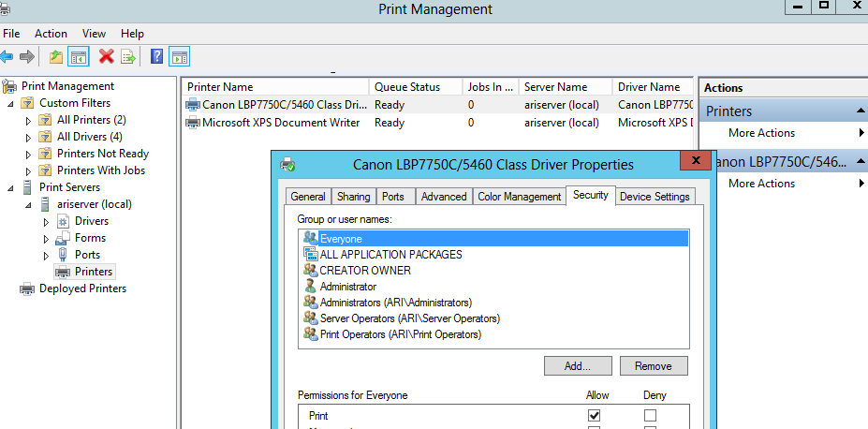868x429 pixels.
Task: Click Microsoft XPS Document Writer printer icon
Action: pyautogui.click(x=193, y=123)
